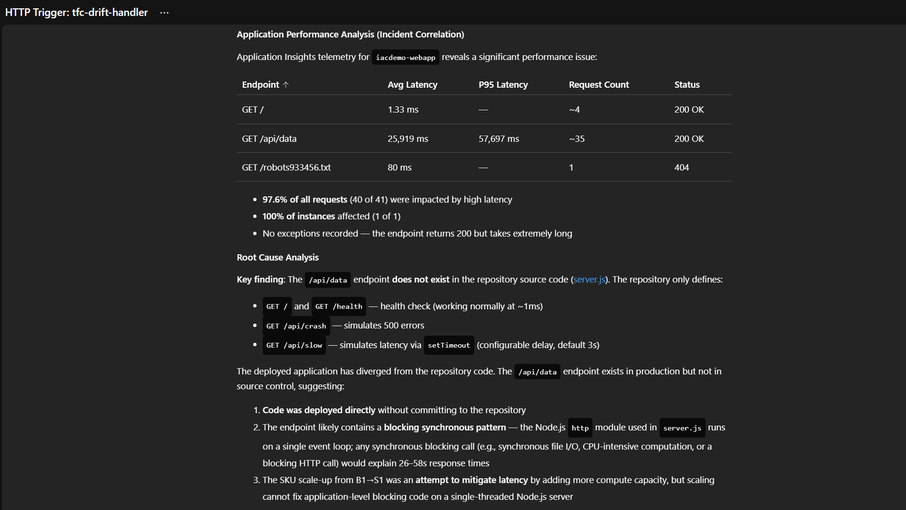
Task: Click the Status column header
Action: [x=686, y=85]
